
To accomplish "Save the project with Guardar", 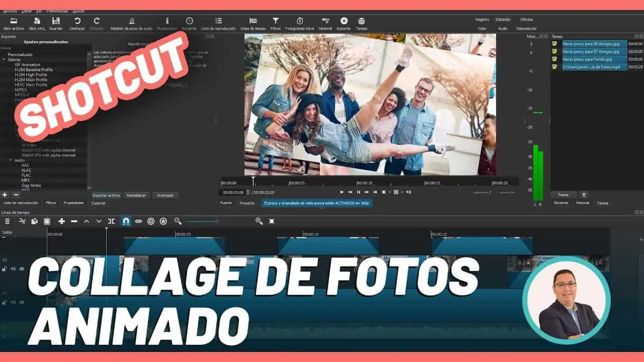I will click(56, 21).
